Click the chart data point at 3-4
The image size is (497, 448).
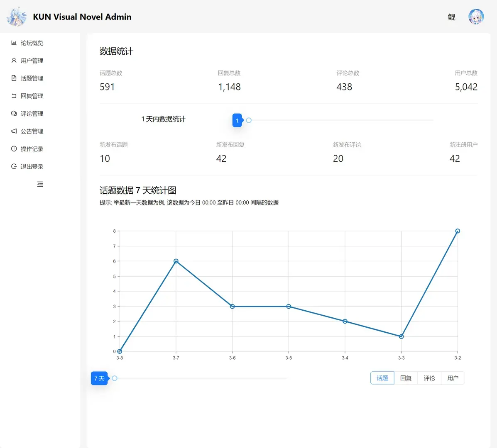click(345, 321)
